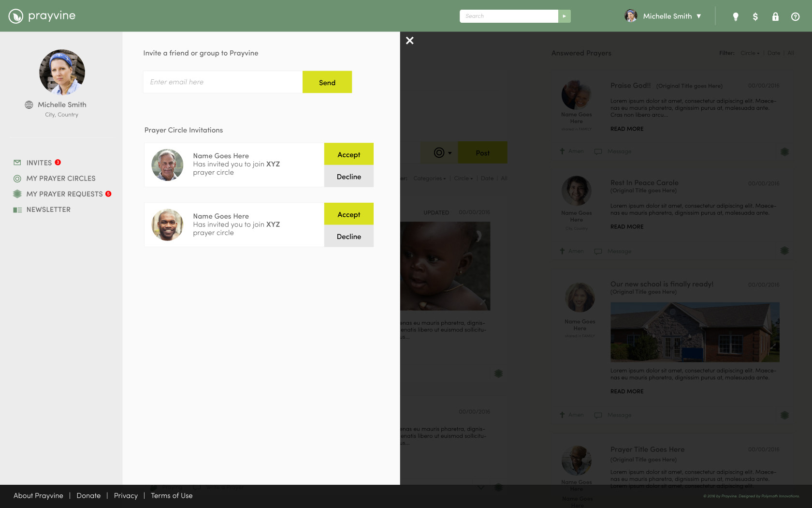Open the school building photo
Screen dimensions: 812x508
coord(695,332)
